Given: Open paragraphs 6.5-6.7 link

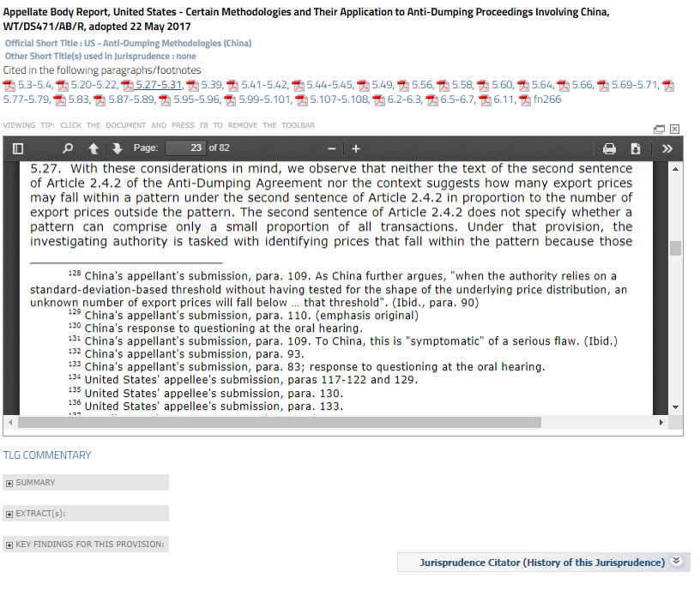Looking at the screenshot, I should (457, 99).
